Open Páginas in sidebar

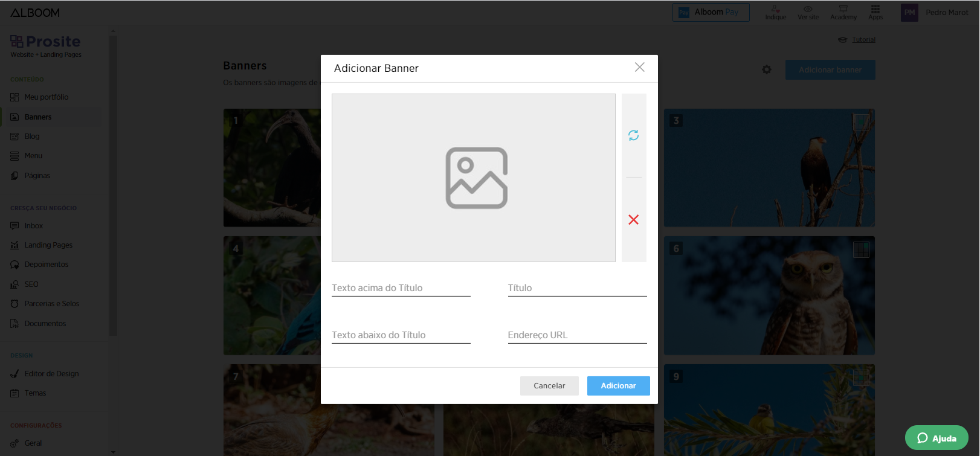pos(37,176)
